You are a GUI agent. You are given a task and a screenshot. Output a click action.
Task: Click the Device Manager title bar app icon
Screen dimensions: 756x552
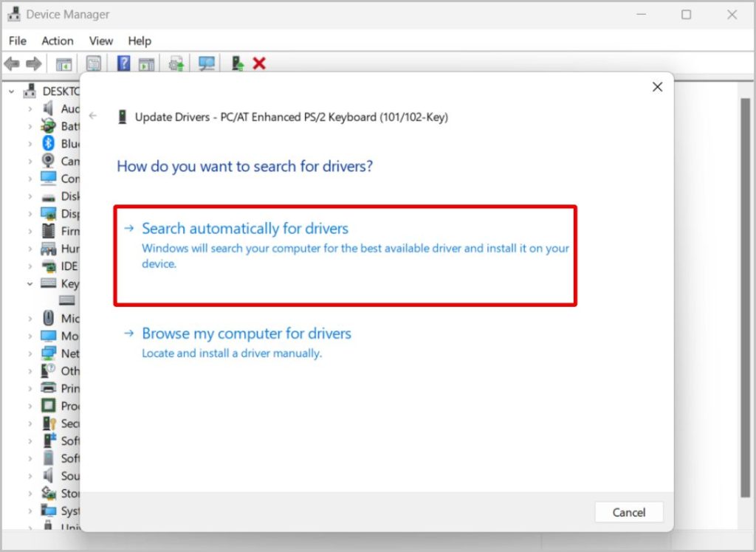pyautogui.click(x=13, y=15)
